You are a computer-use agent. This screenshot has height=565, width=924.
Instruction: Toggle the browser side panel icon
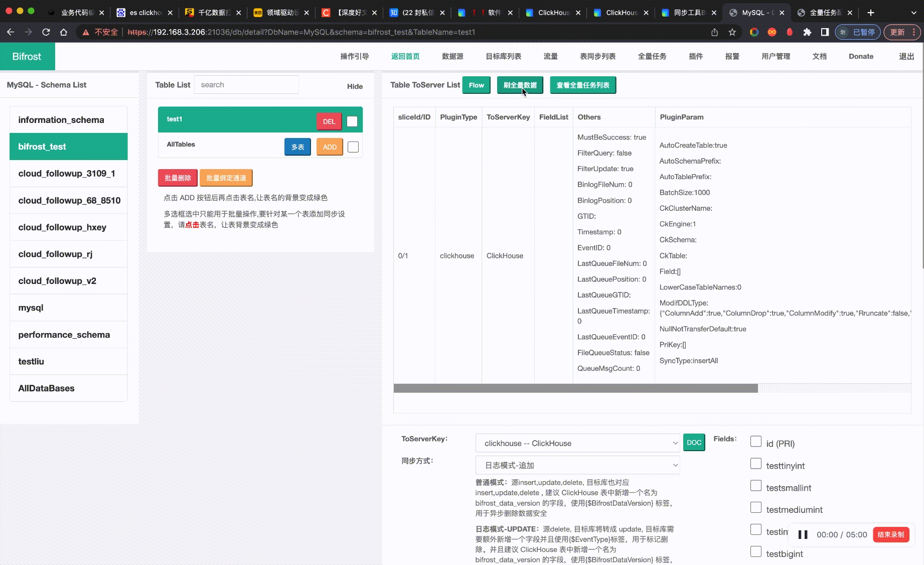(x=825, y=32)
